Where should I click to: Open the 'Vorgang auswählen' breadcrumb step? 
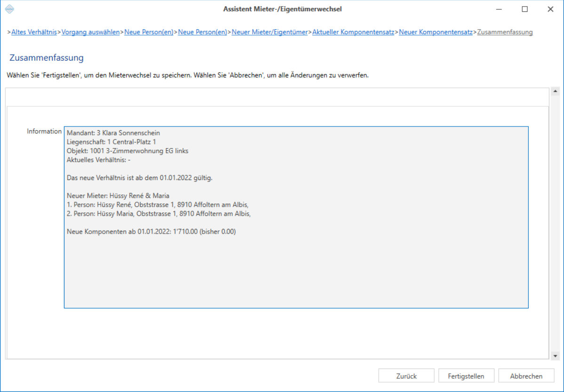coord(91,32)
